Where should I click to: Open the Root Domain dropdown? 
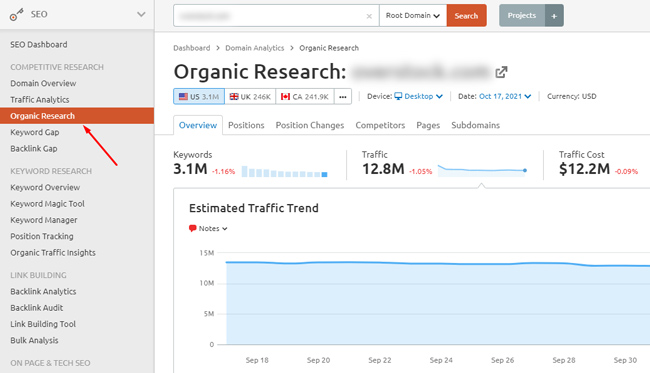click(x=413, y=16)
